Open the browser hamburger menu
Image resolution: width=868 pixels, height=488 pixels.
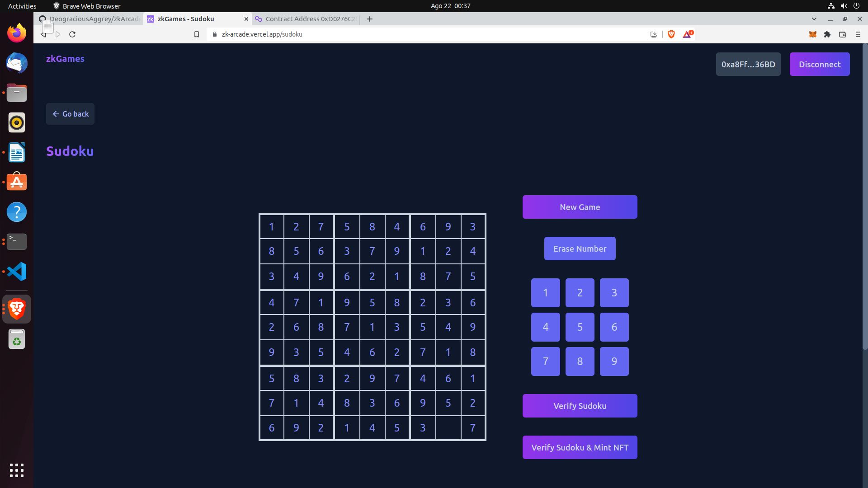[x=858, y=34]
